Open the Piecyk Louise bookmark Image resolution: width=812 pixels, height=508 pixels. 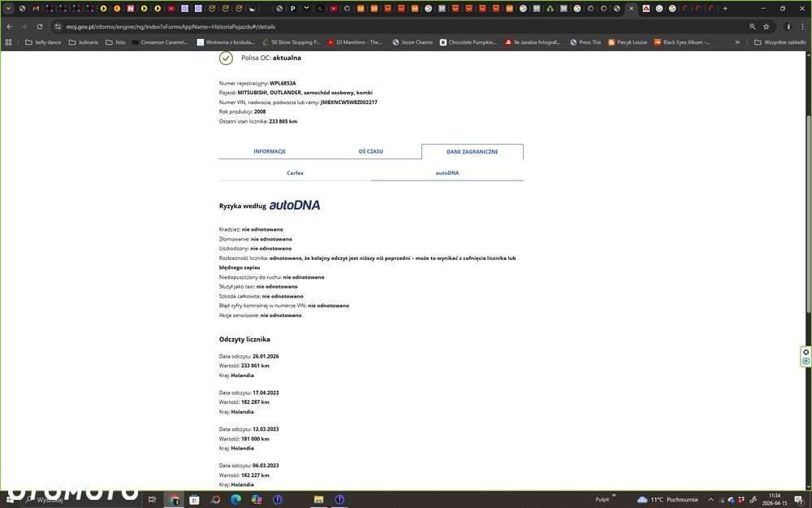pyautogui.click(x=628, y=42)
